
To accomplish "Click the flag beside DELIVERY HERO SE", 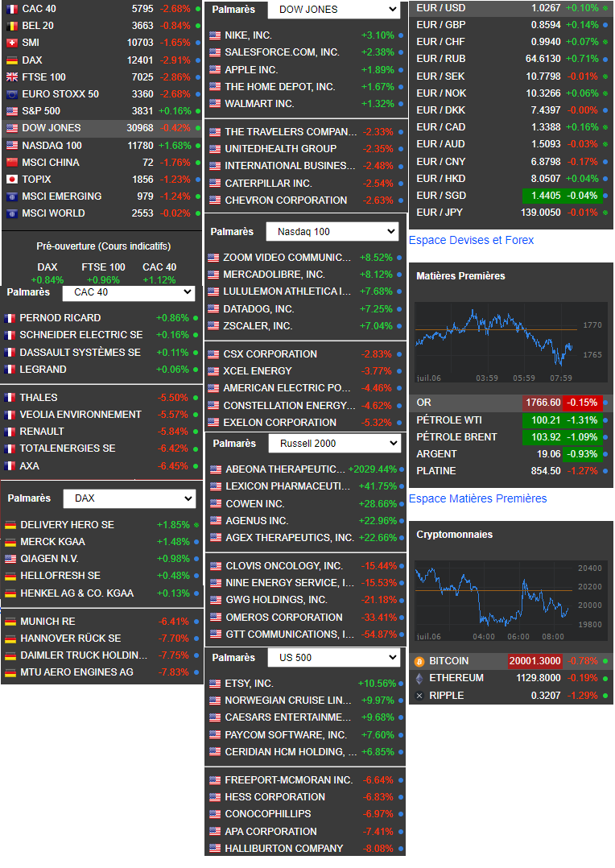I will pyautogui.click(x=10, y=525).
